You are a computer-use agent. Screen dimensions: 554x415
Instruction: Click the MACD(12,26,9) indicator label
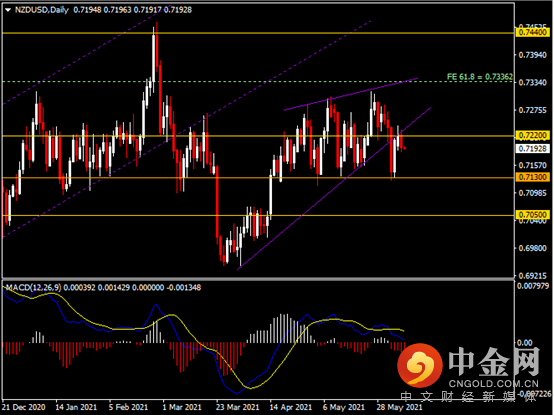34,287
